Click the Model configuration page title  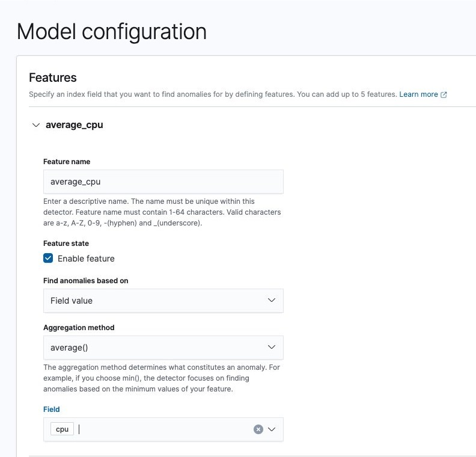[x=112, y=32]
